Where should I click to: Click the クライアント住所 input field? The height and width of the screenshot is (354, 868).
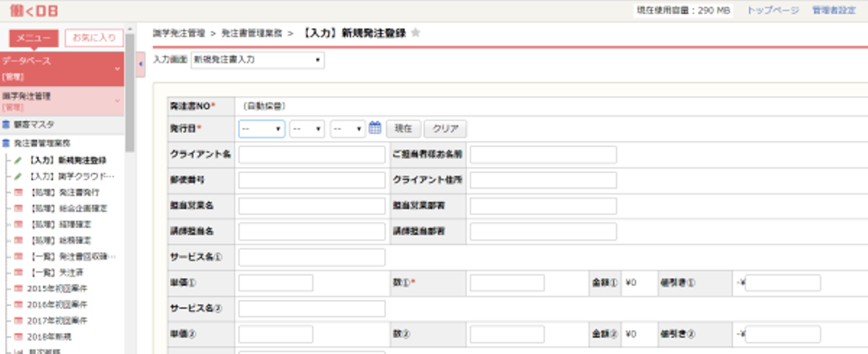pyautogui.click(x=543, y=180)
